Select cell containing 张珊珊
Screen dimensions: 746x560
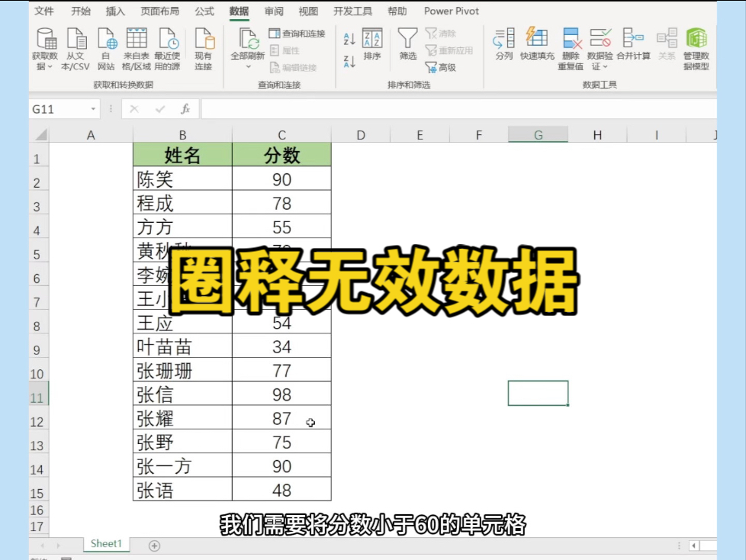pyautogui.click(x=182, y=370)
